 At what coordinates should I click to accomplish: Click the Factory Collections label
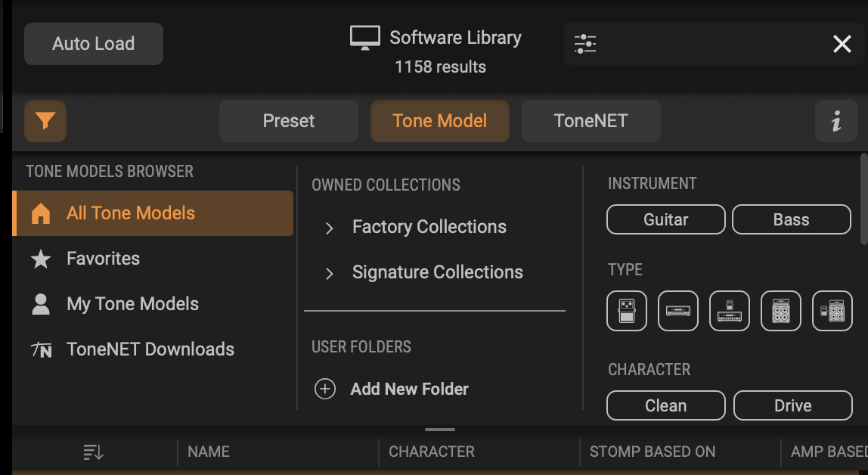click(429, 227)
